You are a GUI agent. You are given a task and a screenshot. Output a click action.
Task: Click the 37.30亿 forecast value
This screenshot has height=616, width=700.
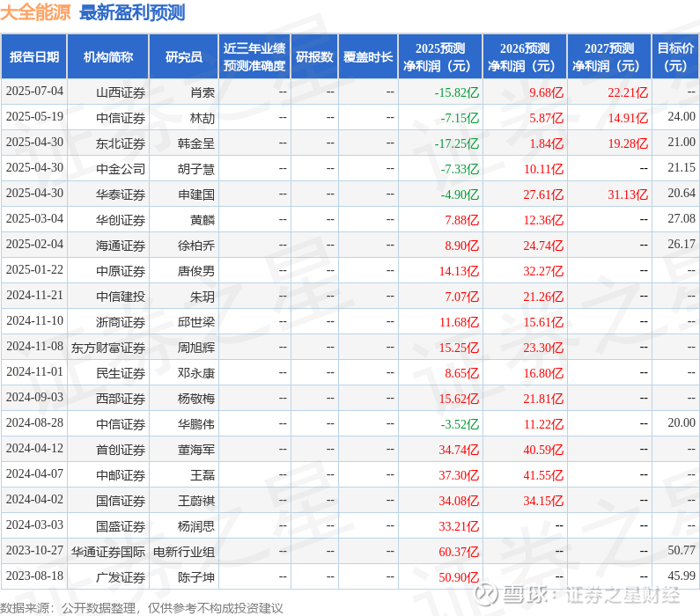point(459,475)
